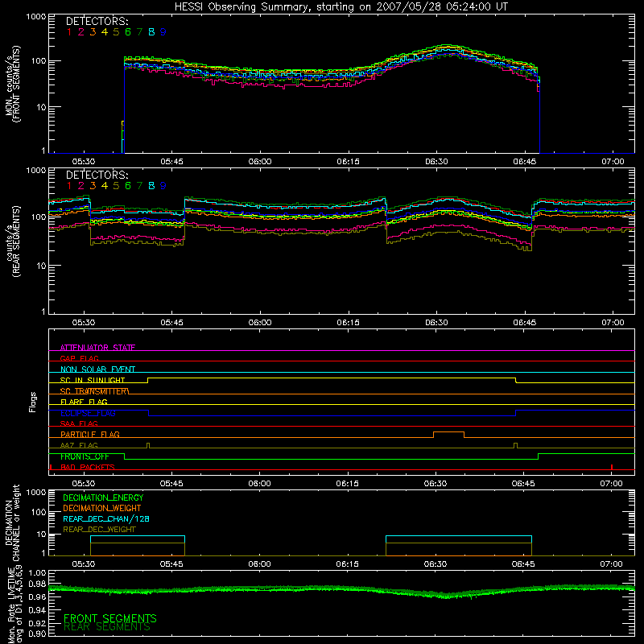Click the SC_IN_SUNLIGHT flag label
The width and height of the screenshot is (644, 644).
[93, 380]
